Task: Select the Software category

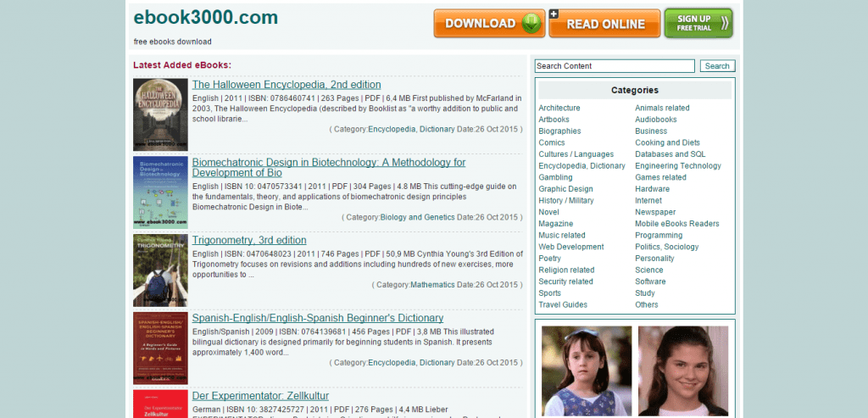Action: [650, 281]
